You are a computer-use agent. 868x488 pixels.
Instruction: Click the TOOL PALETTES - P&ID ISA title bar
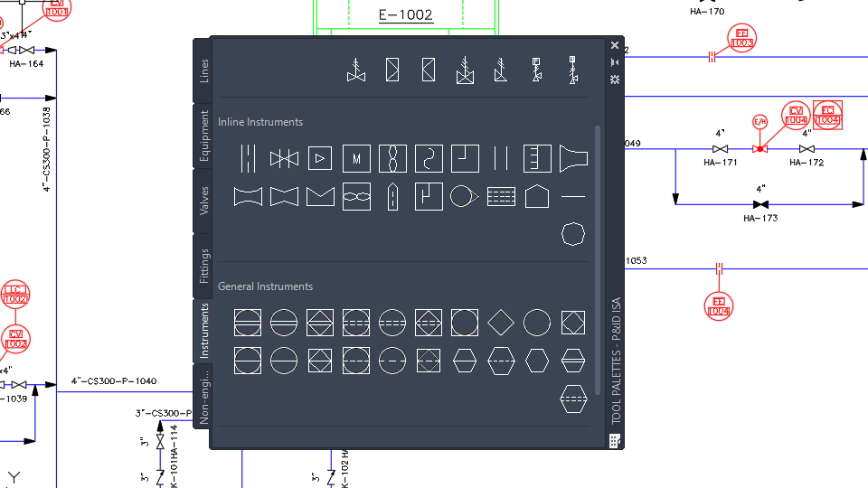click(616, 361)
